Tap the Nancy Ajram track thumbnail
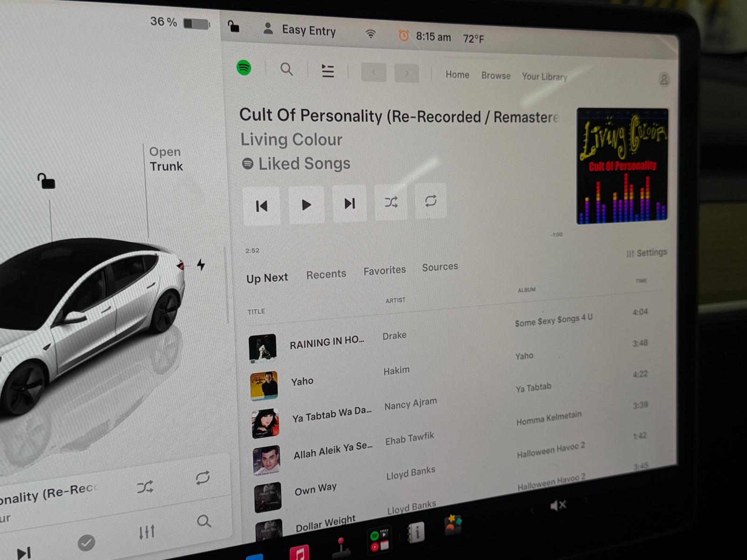The image size is (747, 560). [266, 423]
